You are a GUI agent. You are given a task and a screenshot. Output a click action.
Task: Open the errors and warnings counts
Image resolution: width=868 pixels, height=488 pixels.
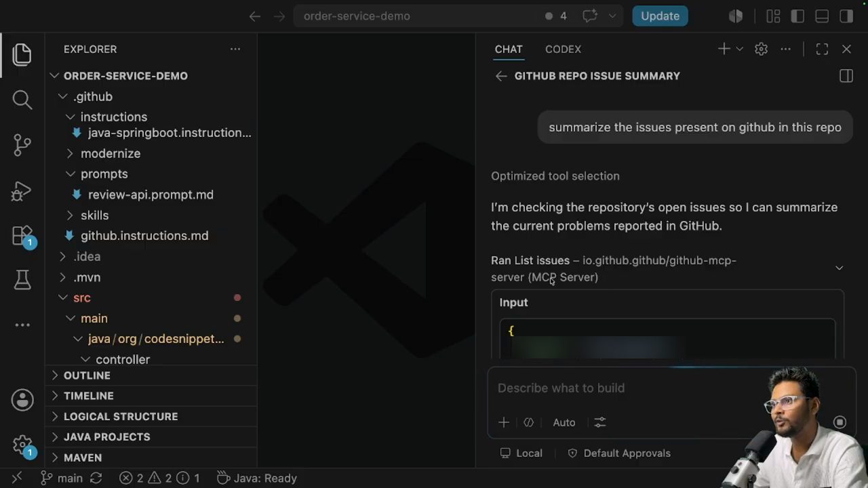tap(159, 478)
